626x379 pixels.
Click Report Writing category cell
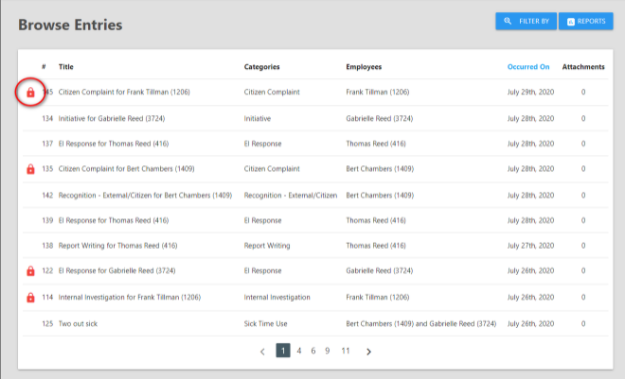click(267, 245)
